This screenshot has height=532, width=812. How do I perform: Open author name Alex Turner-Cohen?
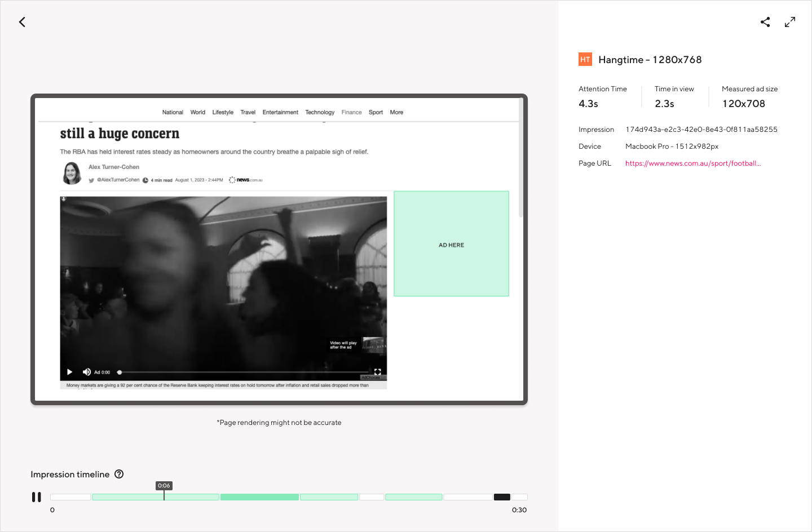point(114,167)
